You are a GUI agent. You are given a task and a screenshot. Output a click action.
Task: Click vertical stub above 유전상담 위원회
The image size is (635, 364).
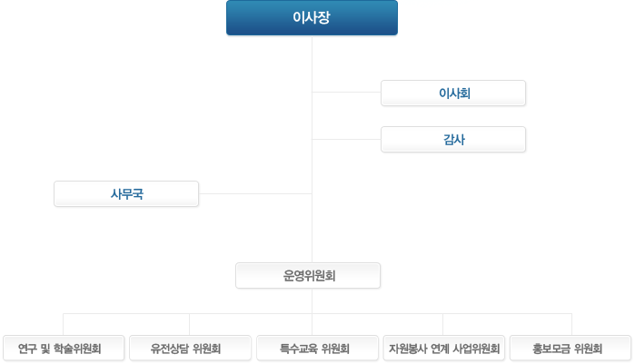190,324
